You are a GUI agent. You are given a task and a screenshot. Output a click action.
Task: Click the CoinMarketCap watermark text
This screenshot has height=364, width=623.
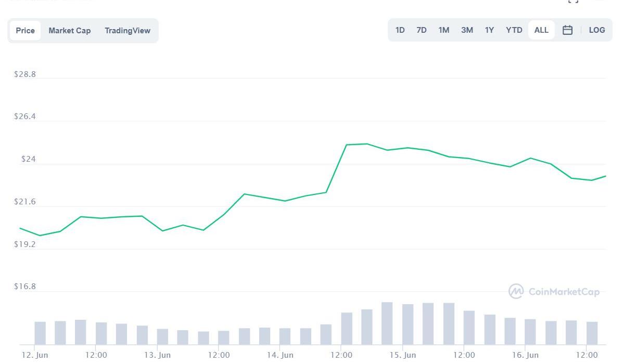[564, 292]
